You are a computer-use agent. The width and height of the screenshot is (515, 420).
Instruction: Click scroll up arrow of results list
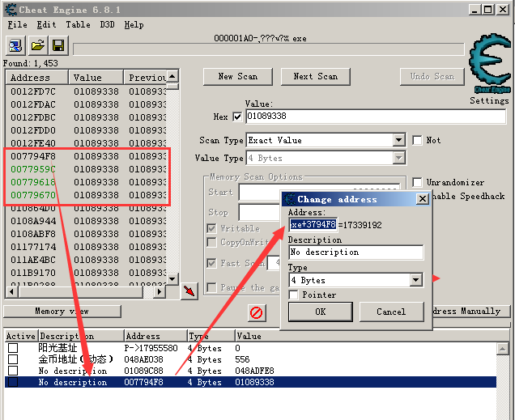tap(172, 76)
